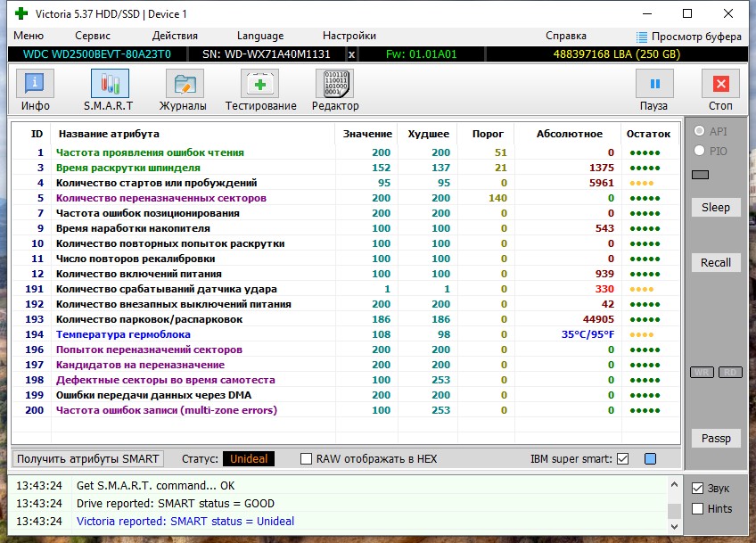Click the Просмотр буфера list icon
Viewport: 756px width, 543px height.
[x=642, y=37]
